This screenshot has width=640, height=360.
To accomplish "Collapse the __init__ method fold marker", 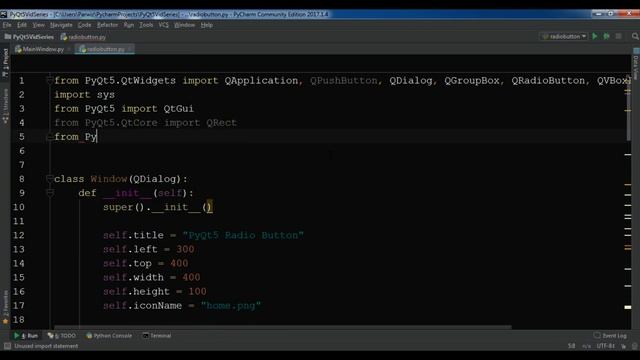I will click(x=50, y=192).
